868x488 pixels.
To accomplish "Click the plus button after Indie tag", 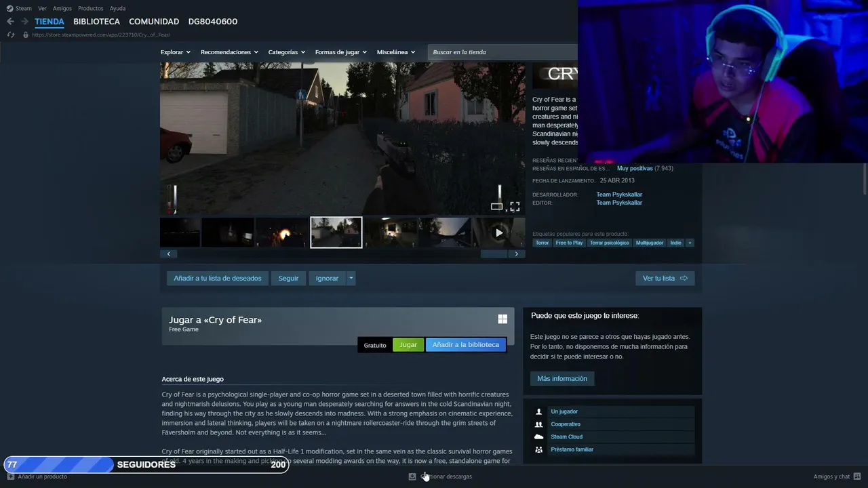I will pos(690,243).
